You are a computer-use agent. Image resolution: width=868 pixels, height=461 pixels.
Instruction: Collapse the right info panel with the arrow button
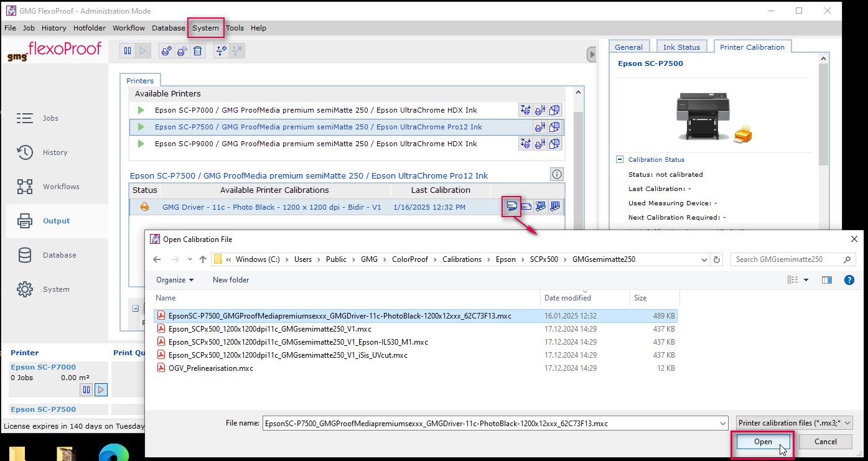592,55
